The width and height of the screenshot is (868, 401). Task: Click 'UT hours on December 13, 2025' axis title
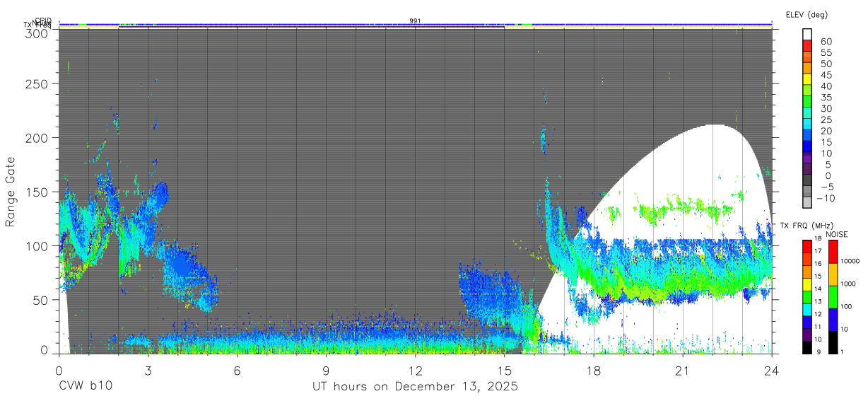416,387
